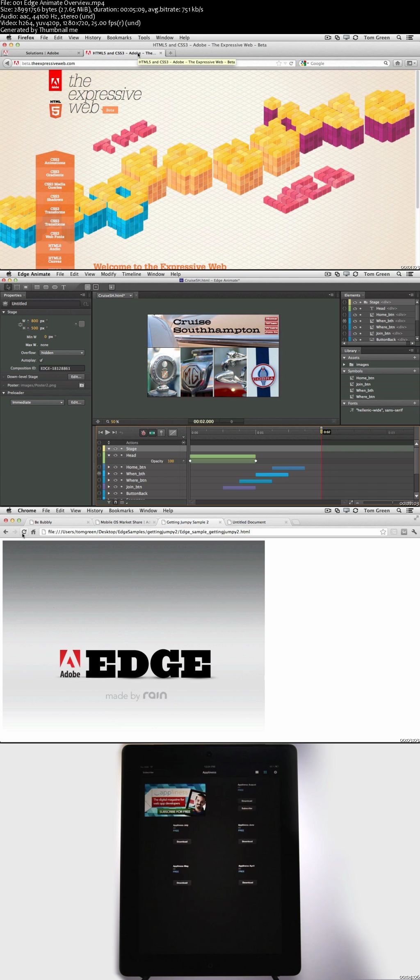Click Edit button for Down-level Stage

tap(76, 377)
